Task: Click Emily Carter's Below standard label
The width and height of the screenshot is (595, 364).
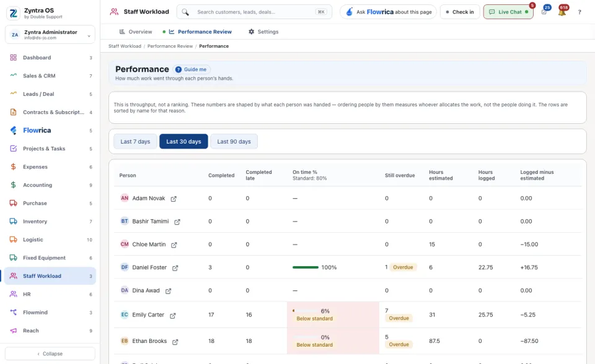Action: (315, 318)
